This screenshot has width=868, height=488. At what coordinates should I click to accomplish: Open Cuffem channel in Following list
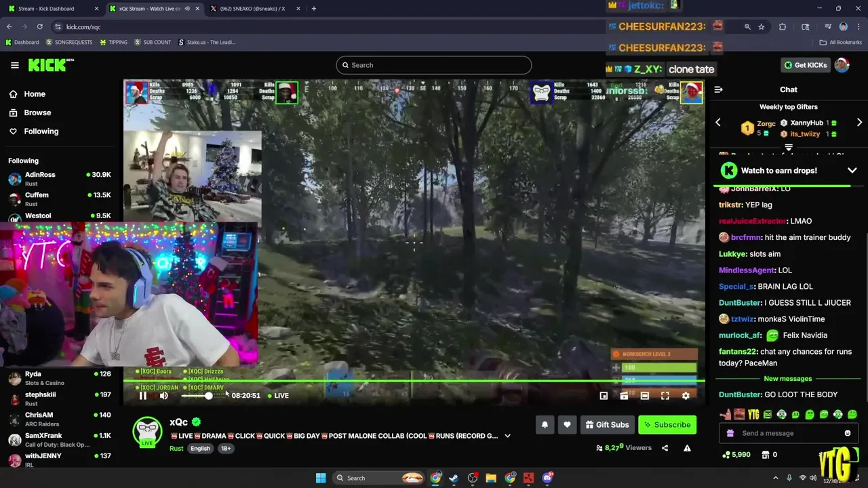60,199
